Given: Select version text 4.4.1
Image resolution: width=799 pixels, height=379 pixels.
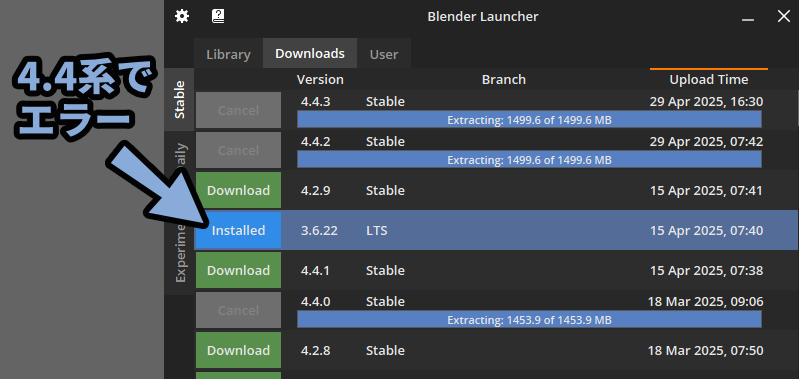Looking at the screenshot, I should tap(315, 270).
